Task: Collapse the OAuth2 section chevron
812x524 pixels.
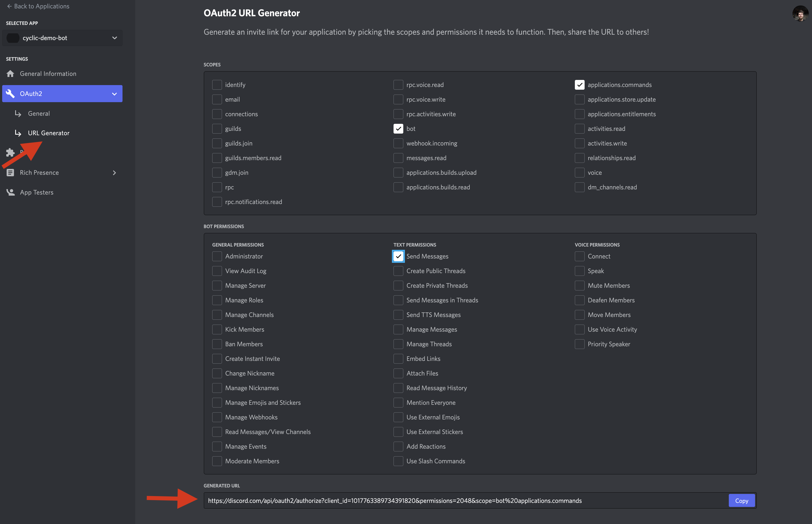Action: 114,93
